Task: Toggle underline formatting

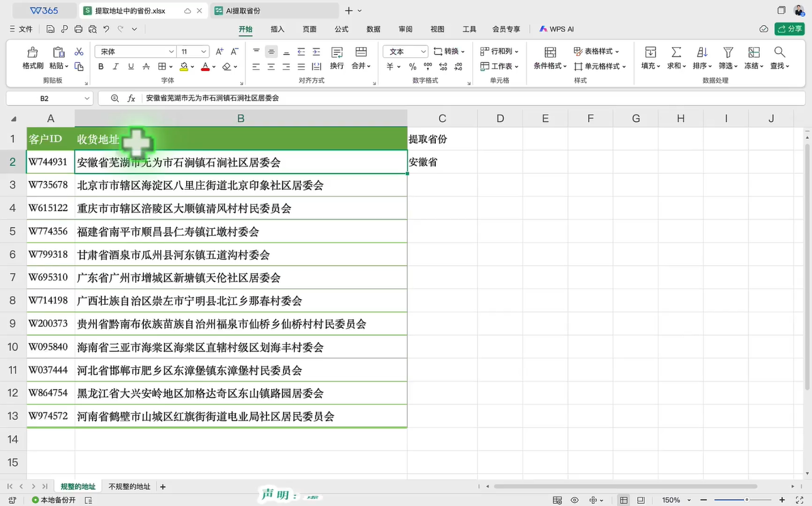Action: 131,67
